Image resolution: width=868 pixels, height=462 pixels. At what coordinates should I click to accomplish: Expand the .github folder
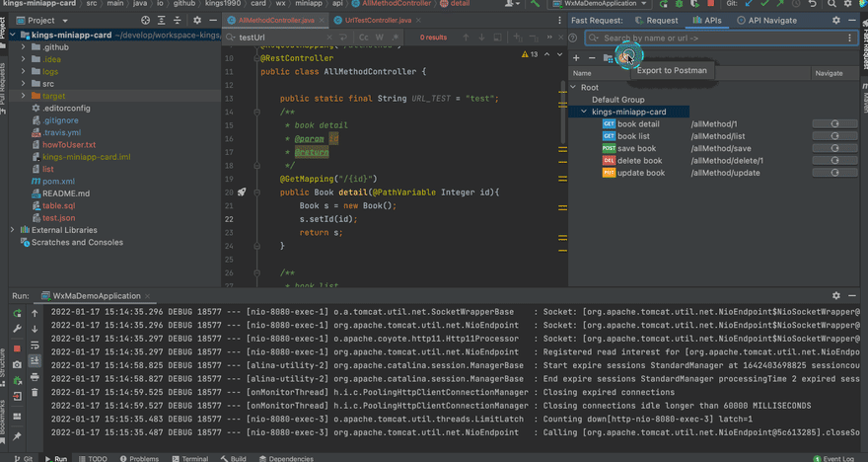(24, 47)
